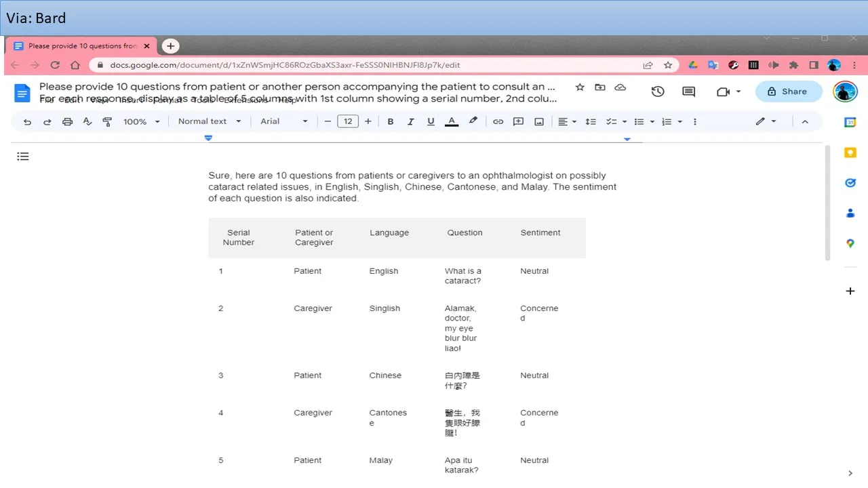Close the current browser tab
868x488 pixels.
[147, 46]
